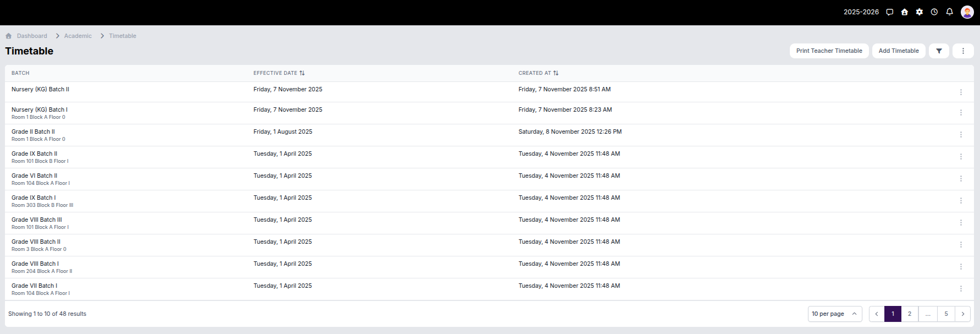Open row actions for Grade IX Batch II
This screenshot has height=334, width=980.
961,156
